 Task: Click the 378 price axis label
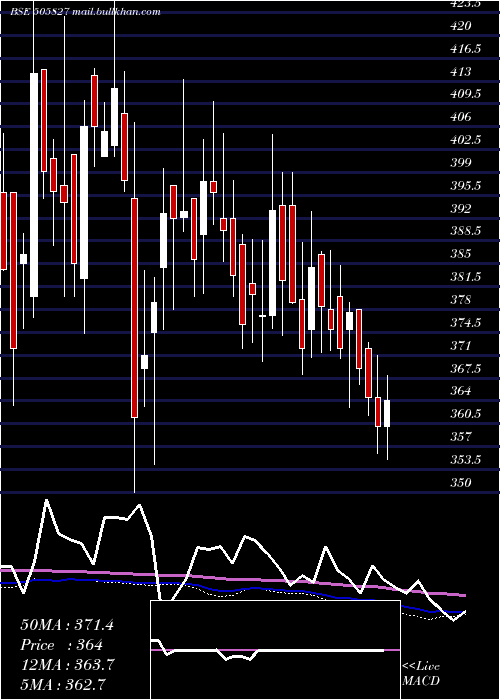pos(461,300)
